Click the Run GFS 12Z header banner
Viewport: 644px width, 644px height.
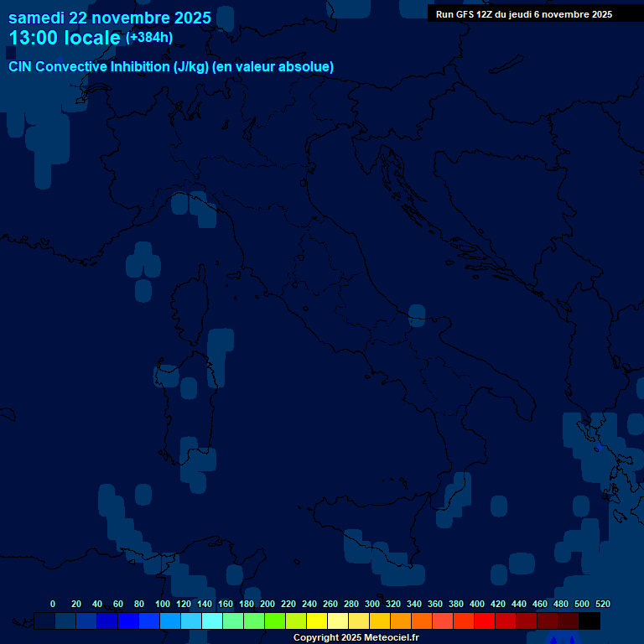coord(524,14)
